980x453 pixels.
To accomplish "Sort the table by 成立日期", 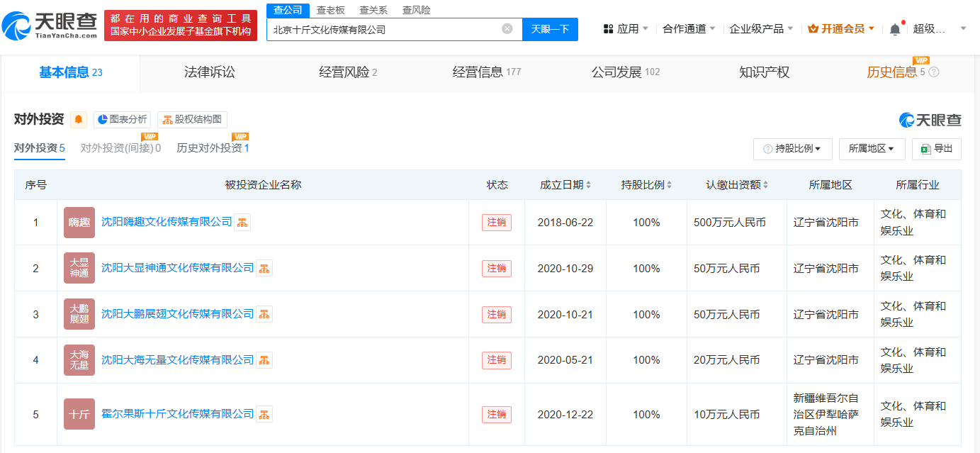I will (565, 185).
